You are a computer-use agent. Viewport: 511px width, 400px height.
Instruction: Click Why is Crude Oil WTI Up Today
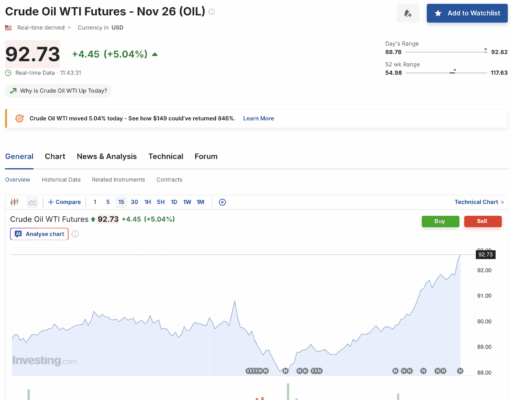(x=58, y=91)
